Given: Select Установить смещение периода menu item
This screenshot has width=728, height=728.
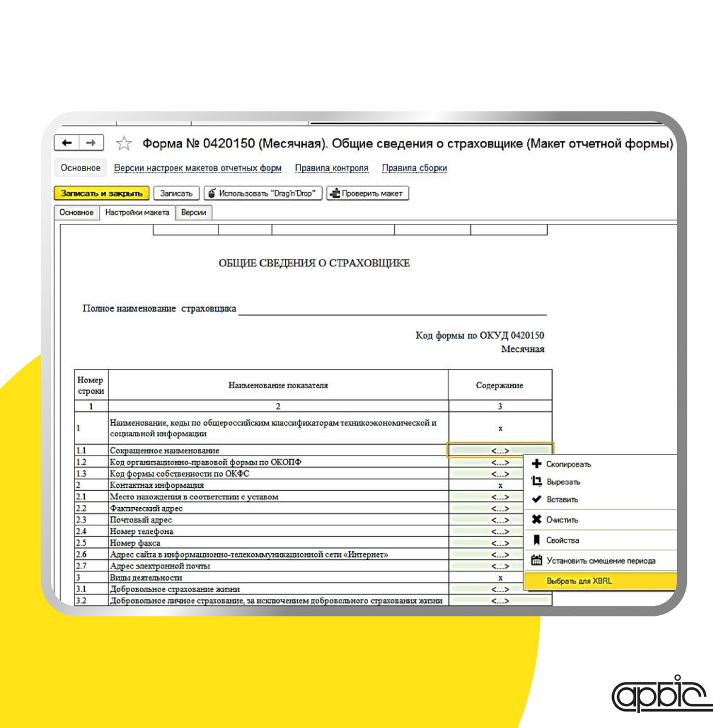Looking at the screenshot, I should click(600, 561).
